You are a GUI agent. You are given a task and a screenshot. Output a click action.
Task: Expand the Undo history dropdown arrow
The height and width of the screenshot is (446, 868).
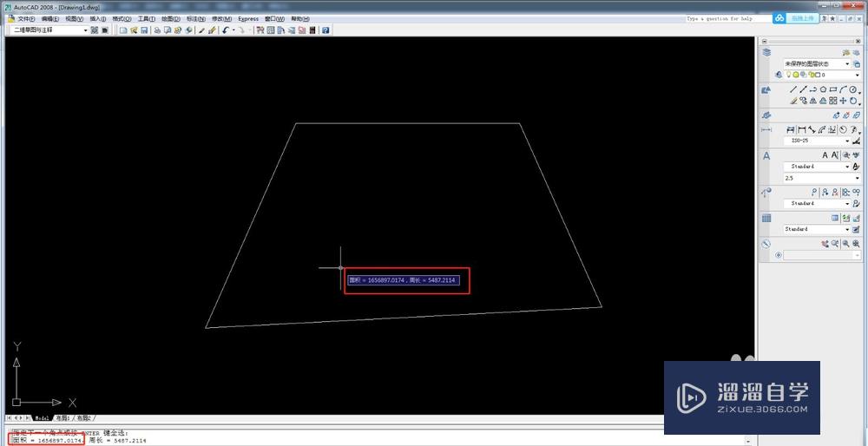point(233,30)
